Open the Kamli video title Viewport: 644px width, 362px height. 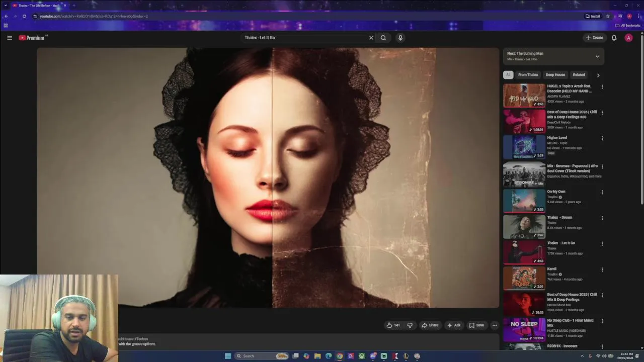click(552, 269)
